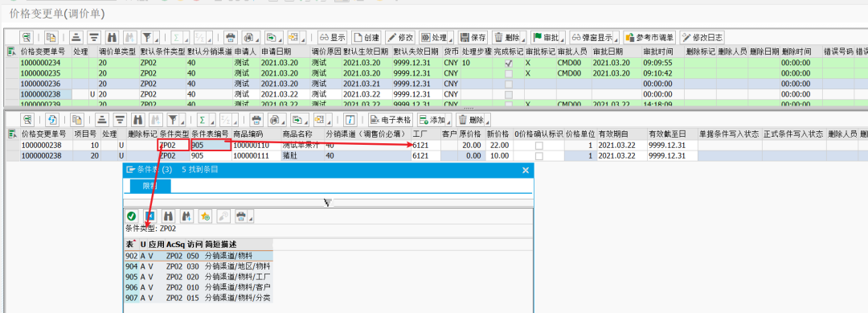Click the find binoculars icon in the popup
The image size is (868, 313).
[168, 216]
